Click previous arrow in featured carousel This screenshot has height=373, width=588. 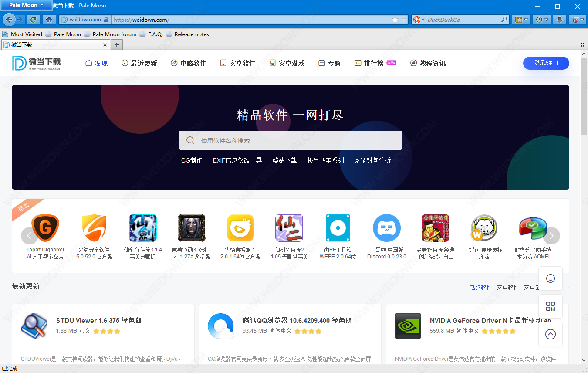tap(29, 236)
